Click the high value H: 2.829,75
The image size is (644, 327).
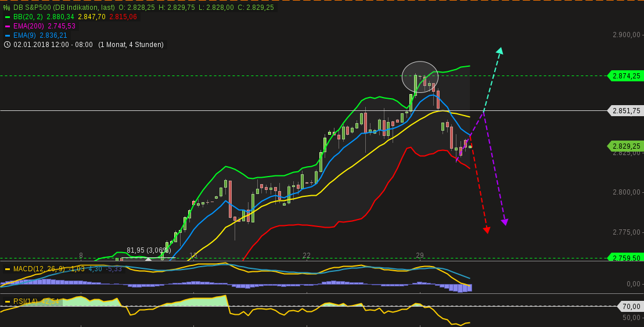pos(176,8)
